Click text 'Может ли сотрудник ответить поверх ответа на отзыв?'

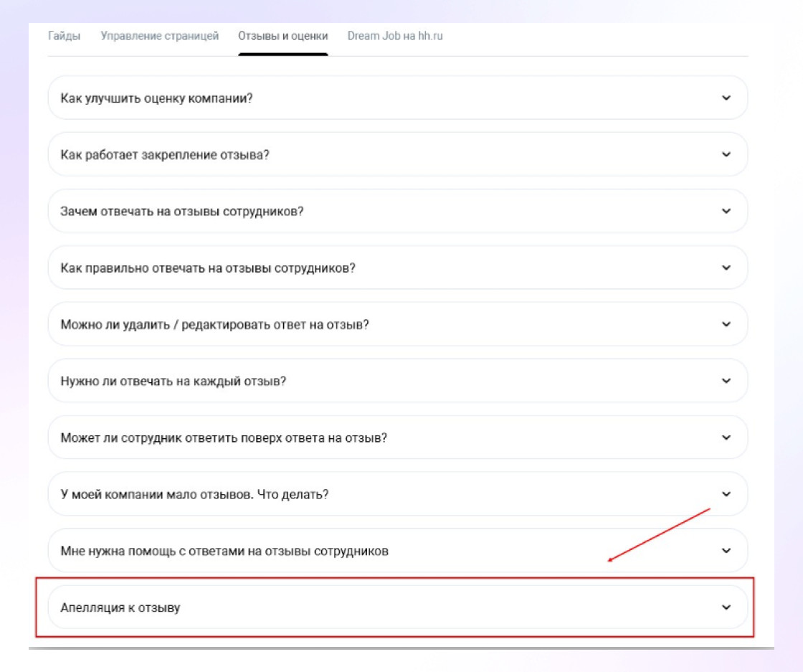tap(224, 438)
